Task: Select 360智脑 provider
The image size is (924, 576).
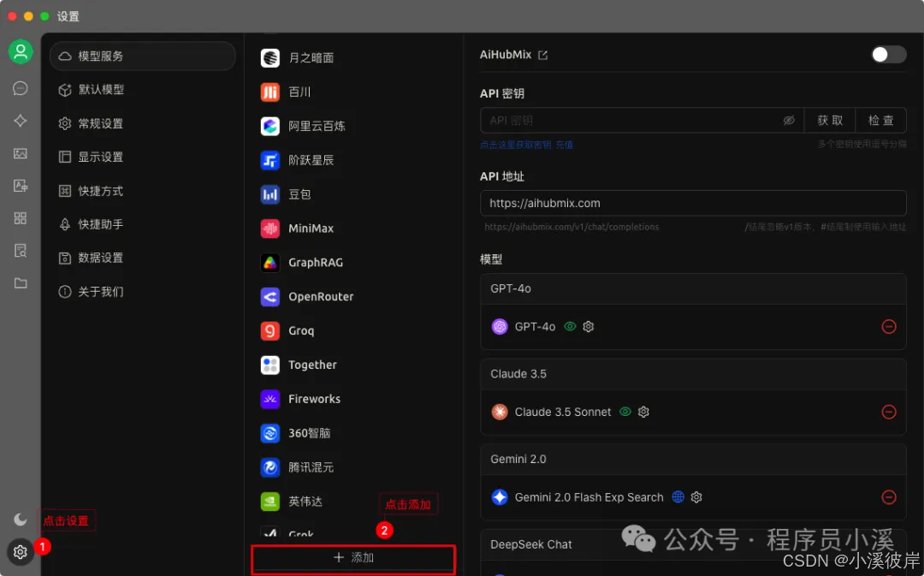Action: [x=353, y=433]
